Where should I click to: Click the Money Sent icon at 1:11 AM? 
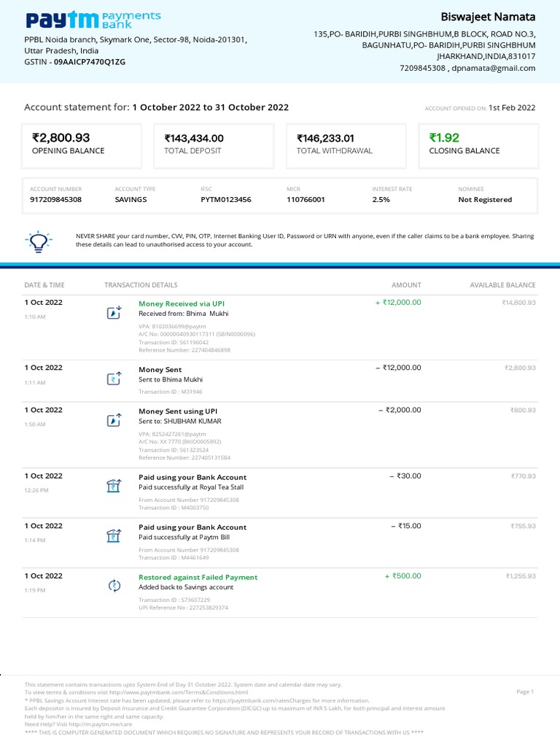click(x=114, y=379)
